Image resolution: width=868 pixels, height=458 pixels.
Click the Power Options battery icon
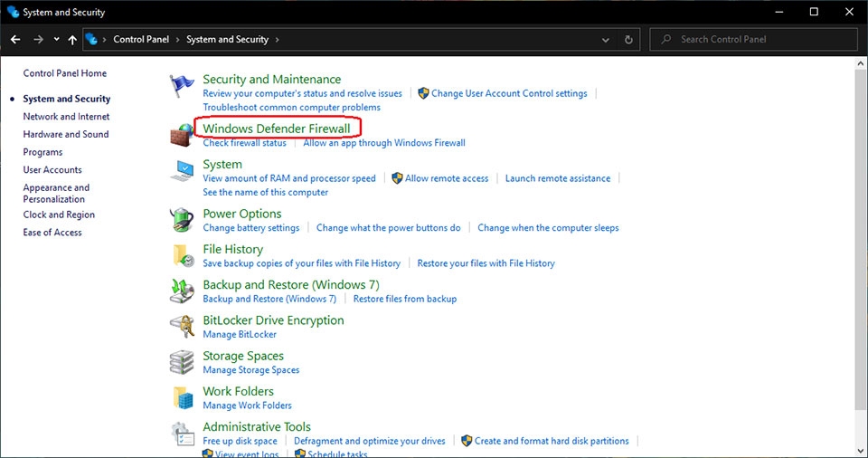click(x=182, y=220)
